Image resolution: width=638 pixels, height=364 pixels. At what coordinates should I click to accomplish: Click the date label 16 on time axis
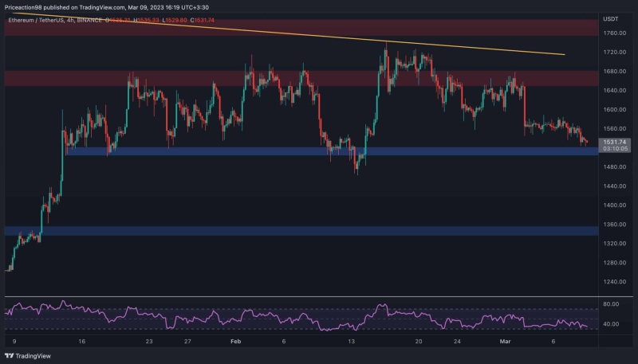tap(82, 341)
